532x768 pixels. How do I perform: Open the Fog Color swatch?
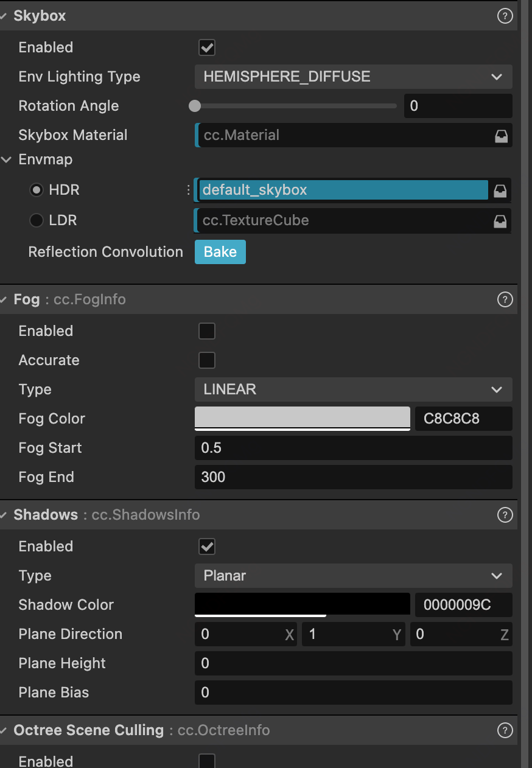point(302,418)
